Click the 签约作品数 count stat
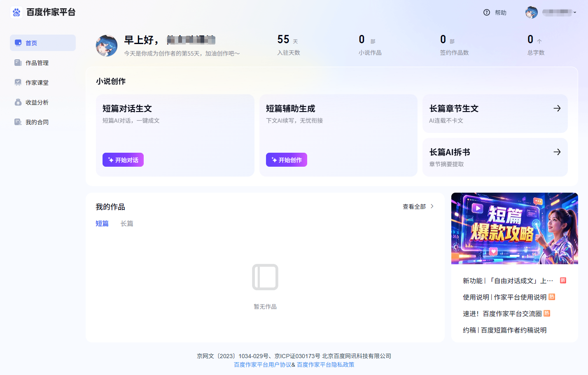588x375 pixels. tap(454, 45)
